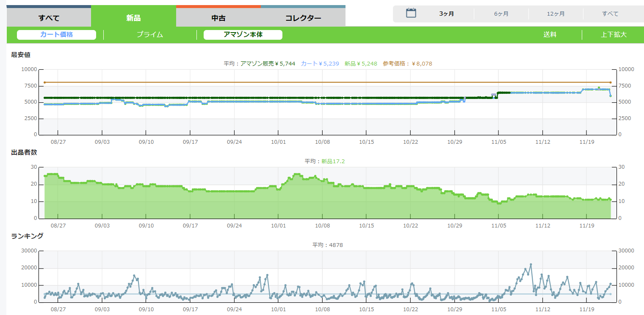Open the コレクター tab
The image size is (644, 315).
tap(303, 18)
